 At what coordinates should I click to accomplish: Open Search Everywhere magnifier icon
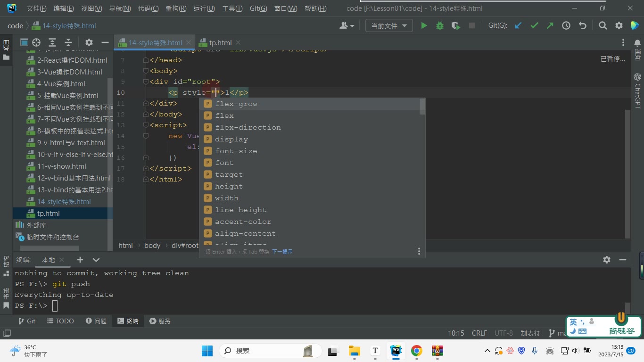coord(603,26)
